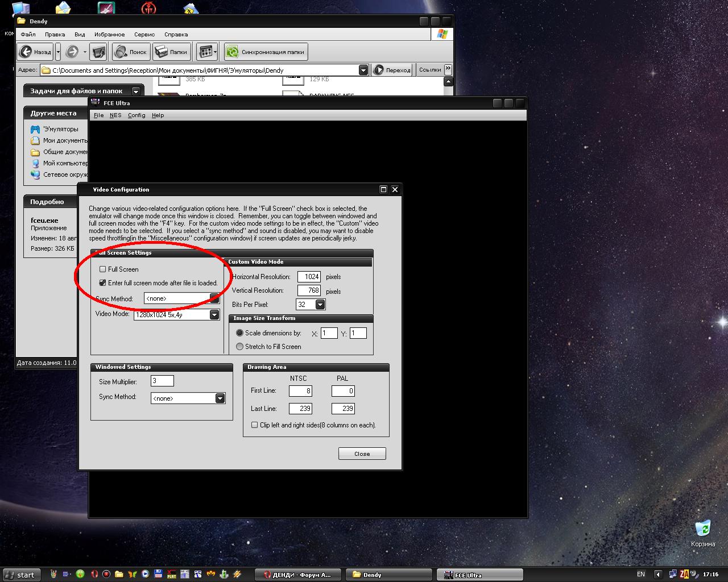
Task: Click Dendy window scrollbar up arrow
Action: [x=448, y=82]
